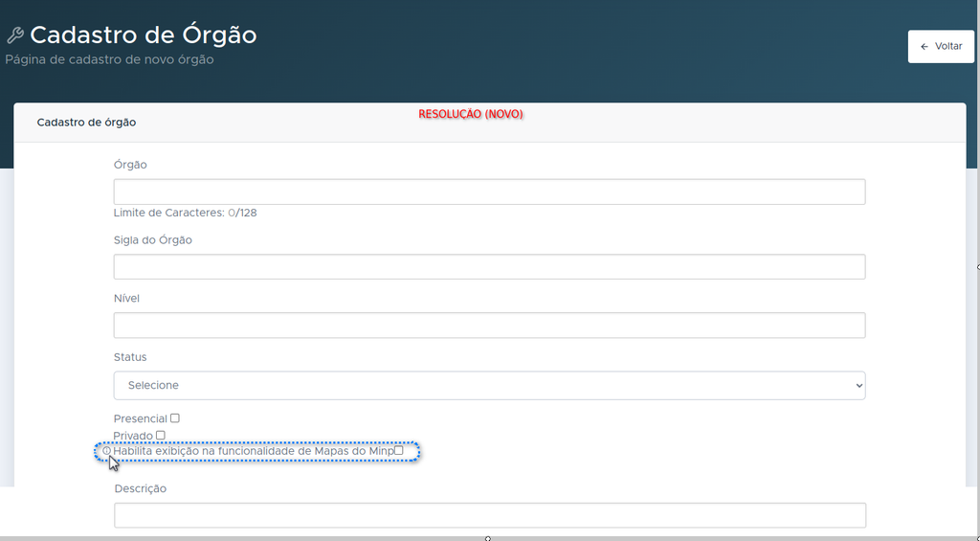The height and width of the screenshot is (541, 980).
Task: Click the wrench icon beside Cadastro de Órgão
Action: [15, 35]
